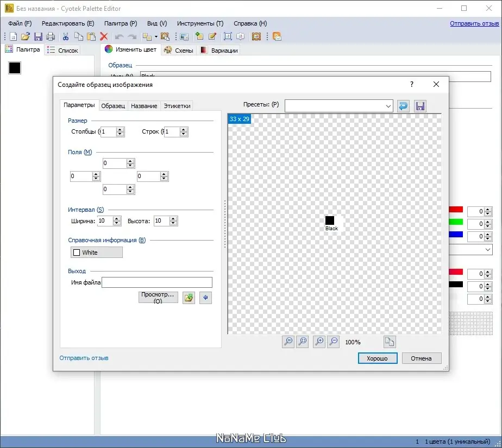Open the Этикетки tab
The width and height of the screenshot is (502, 448).
pos(177,106)
